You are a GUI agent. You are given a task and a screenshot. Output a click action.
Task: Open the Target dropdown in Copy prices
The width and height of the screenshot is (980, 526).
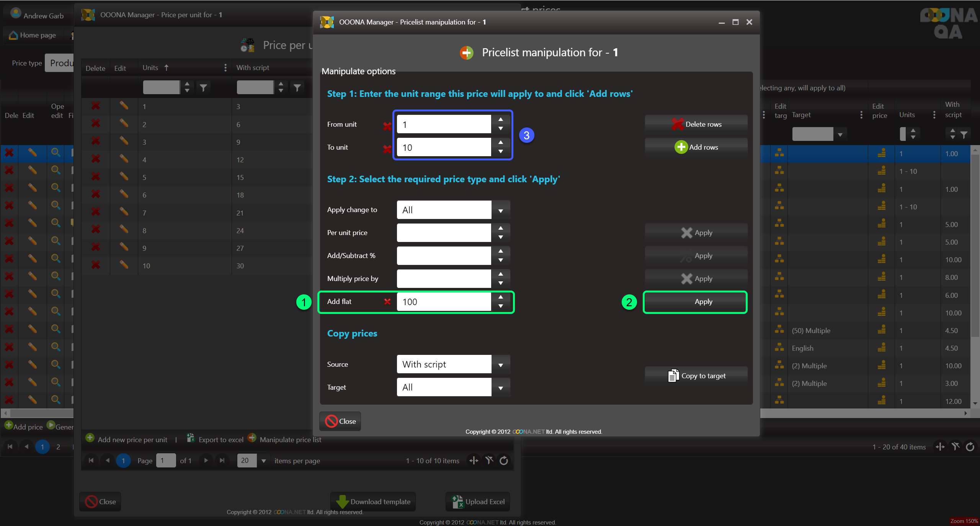point(500,387)
